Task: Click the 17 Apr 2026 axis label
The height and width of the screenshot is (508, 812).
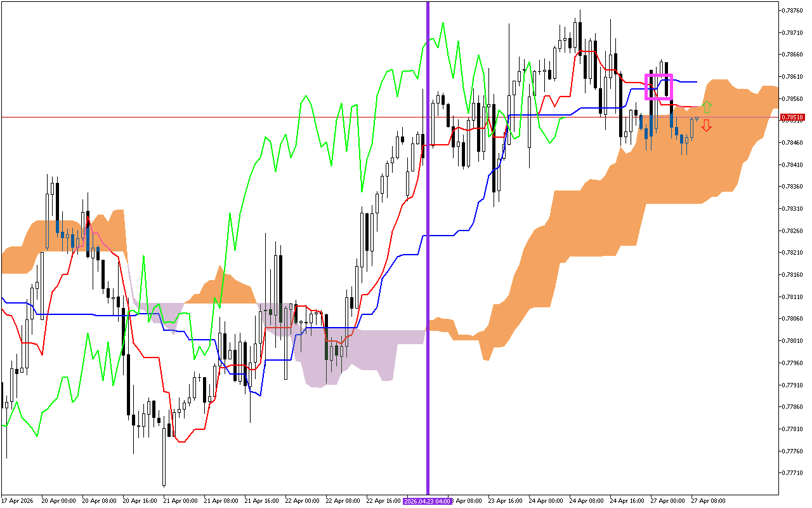Action: [x=19, y=501]
